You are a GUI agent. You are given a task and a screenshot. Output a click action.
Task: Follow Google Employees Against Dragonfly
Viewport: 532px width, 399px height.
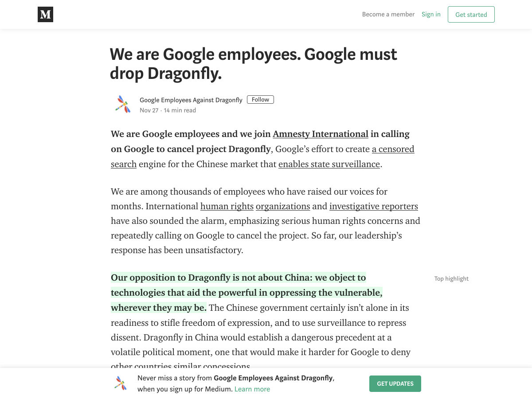click(260, 100)
